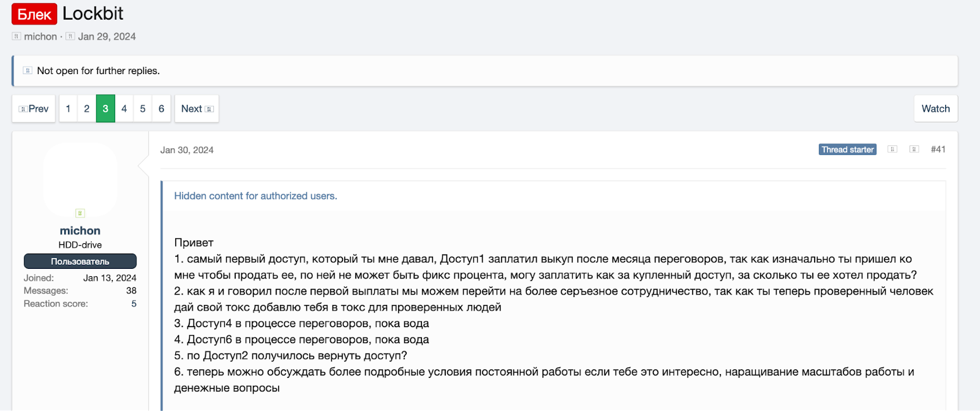
Task: Open page 5 of the thread
Action: pyautogui.click(x=143, y=108)
